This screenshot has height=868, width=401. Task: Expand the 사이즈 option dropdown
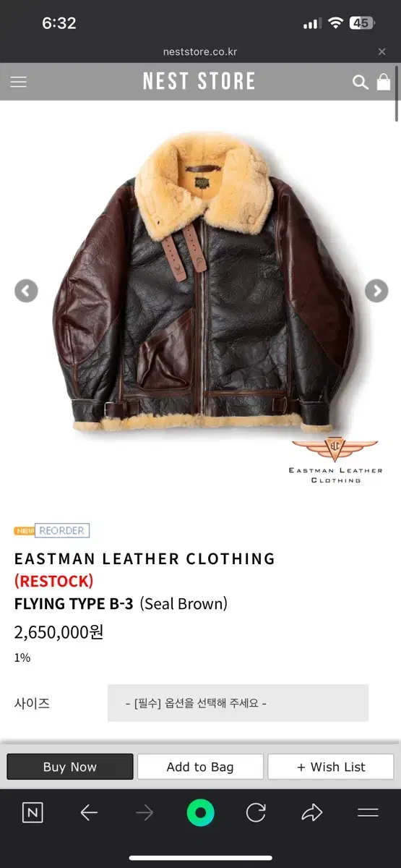pos(238,703)
